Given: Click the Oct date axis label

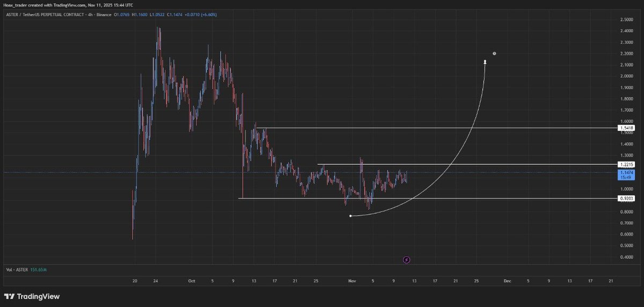Looking at the screenshot, I should (192, 280).
